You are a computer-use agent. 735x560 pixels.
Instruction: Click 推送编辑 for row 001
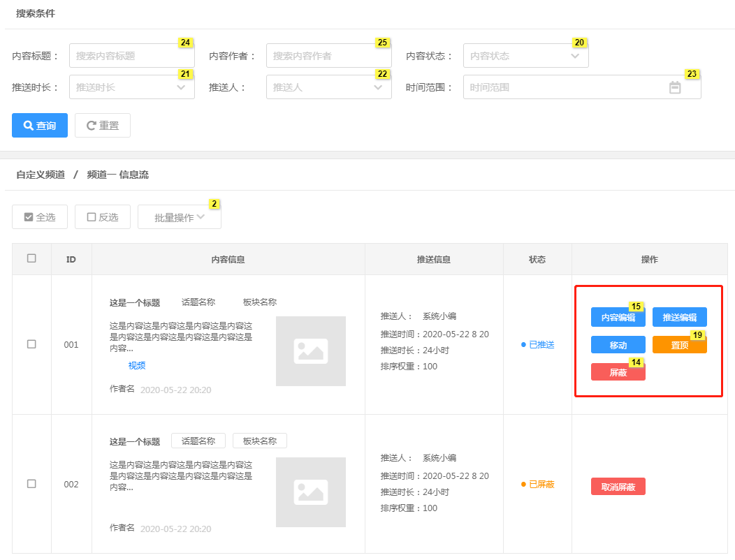tap(679, 317)
